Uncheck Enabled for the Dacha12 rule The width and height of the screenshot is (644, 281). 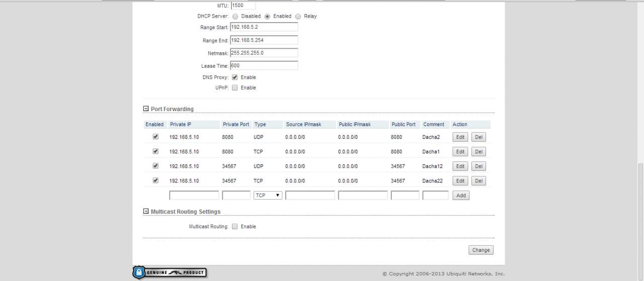pos(155,166)
